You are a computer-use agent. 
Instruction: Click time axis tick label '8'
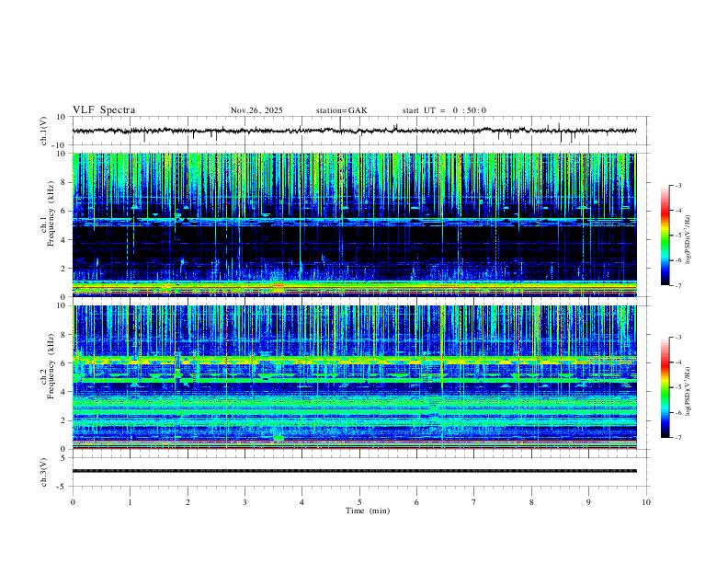531,502
